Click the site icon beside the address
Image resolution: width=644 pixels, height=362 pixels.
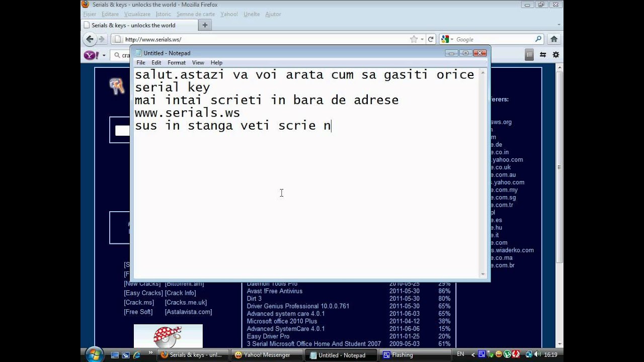[x=118, y=39]
